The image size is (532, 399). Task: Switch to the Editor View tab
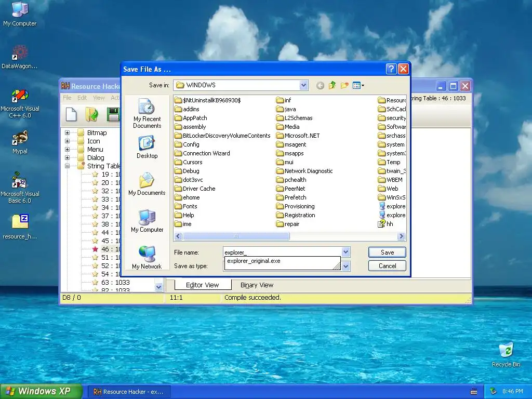(203, 285)
